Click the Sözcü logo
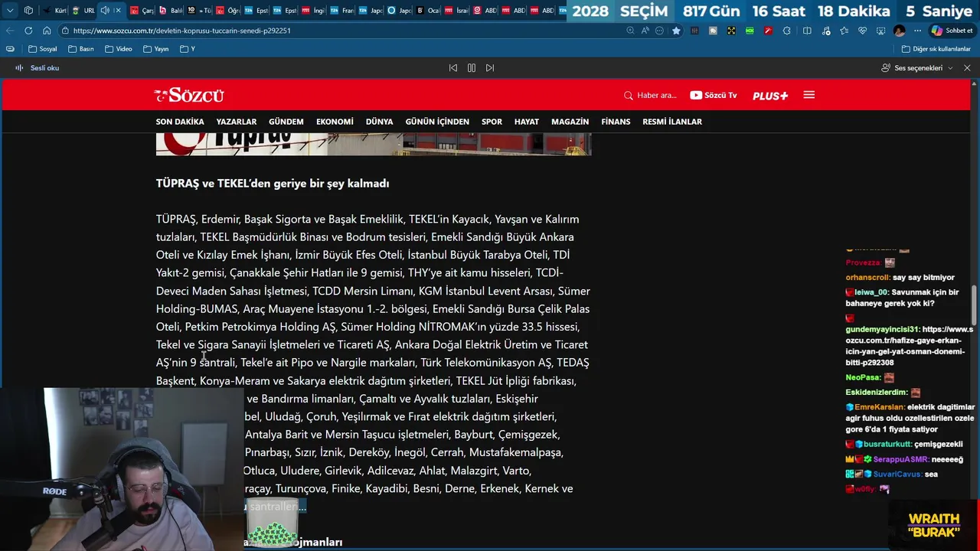Image resolution: width=980 pixels, height=551 pixels. (189, 95)
